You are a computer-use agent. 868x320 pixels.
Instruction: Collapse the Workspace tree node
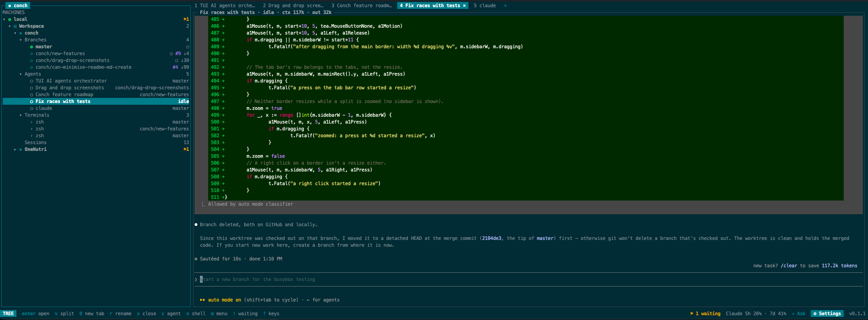coord(10,26)
